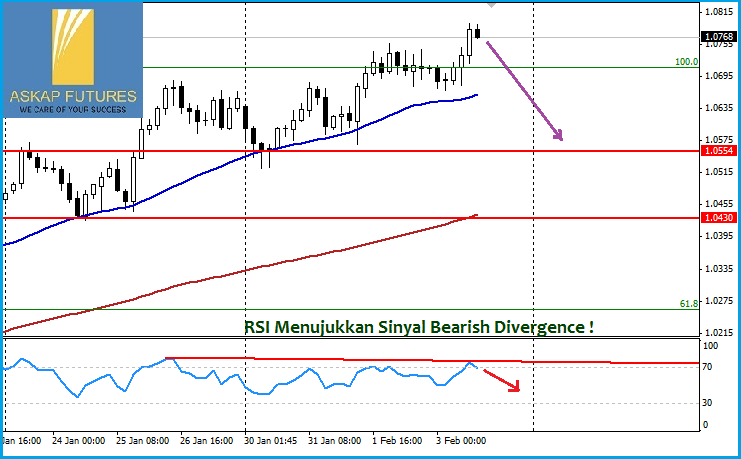Click the dark red long-term moving average
The image size is (741, 459).
click(300, 258)
